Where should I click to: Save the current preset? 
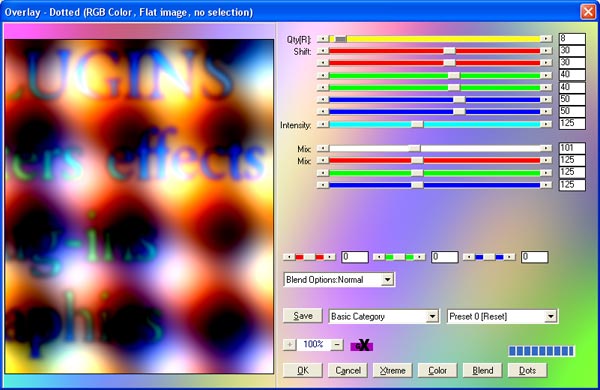(303, 316)
